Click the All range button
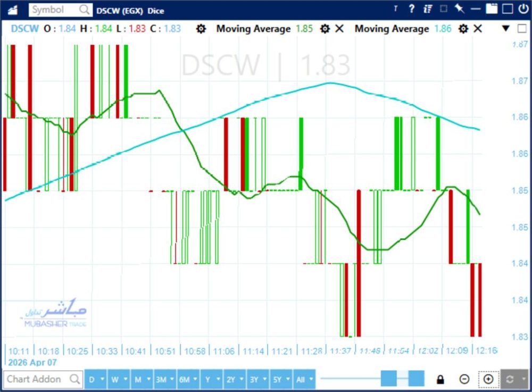 click(x=300, y=379)
